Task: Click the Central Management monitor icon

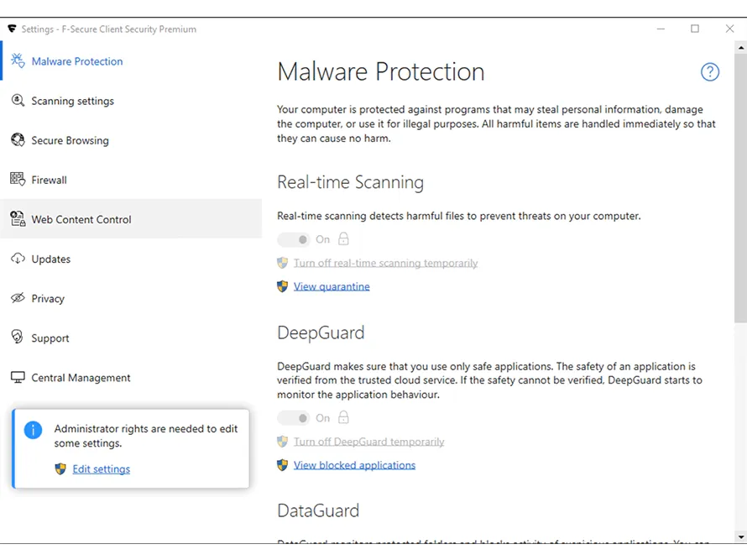Action: point(18,377)
